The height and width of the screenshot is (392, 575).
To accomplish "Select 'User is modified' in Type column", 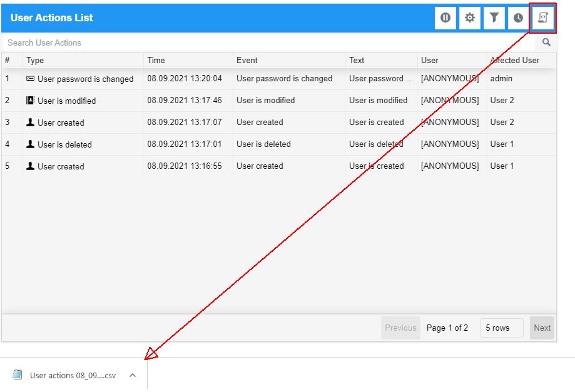I will pos(66,101).
